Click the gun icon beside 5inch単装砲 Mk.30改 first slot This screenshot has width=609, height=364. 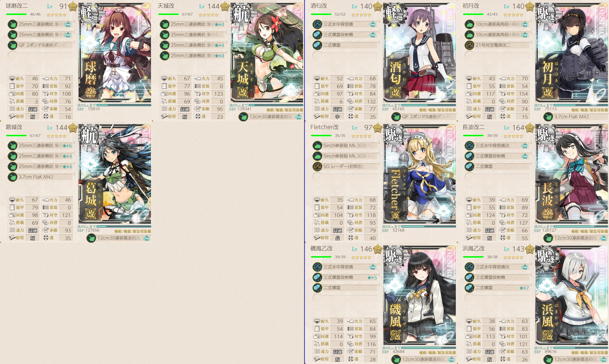317,146
